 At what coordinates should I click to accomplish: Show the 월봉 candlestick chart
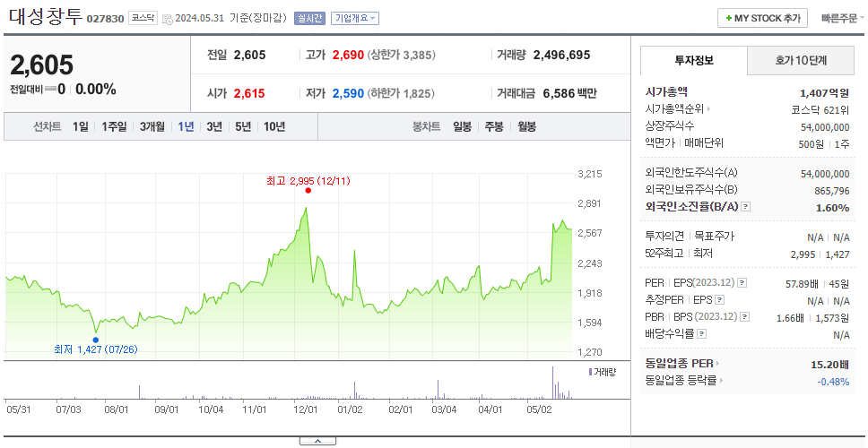click(x=527, y=126)
